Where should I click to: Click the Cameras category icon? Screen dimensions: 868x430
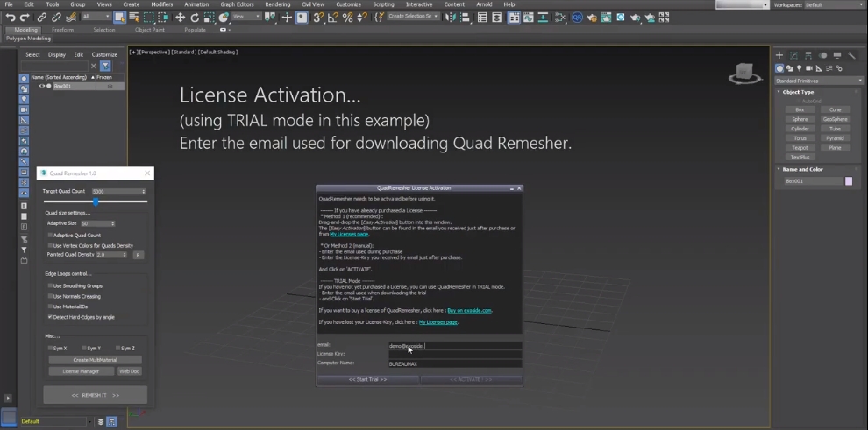tap(809, 68)
